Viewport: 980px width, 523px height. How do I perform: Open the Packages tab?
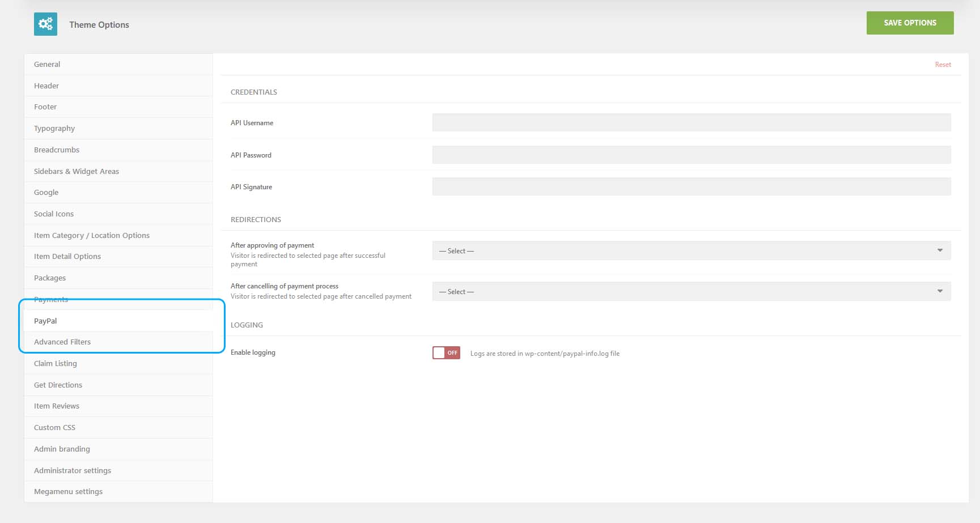118,278
